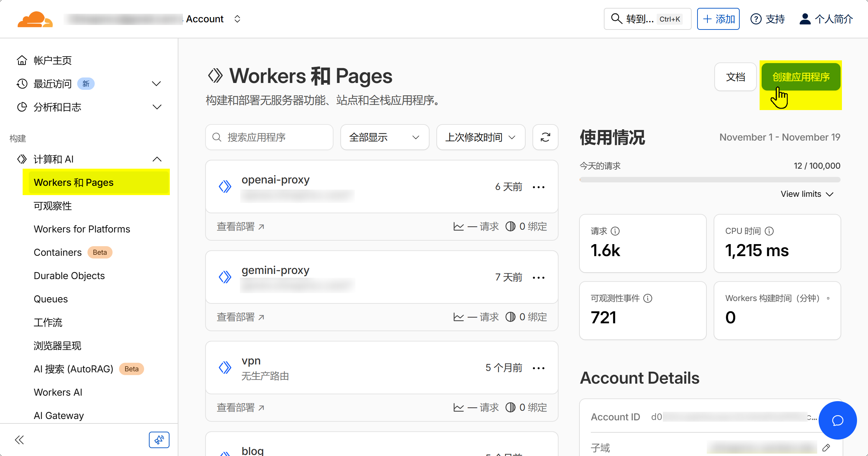
Task: Click the edit pencil next to 子域
Action: coord(826,447)
